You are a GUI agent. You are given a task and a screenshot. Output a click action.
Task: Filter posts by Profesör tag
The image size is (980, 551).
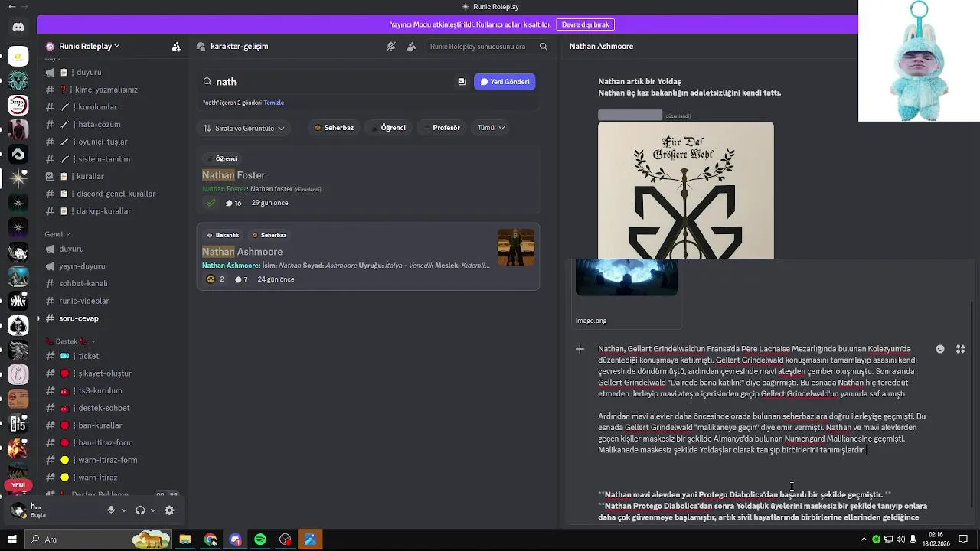click(x=442, y=128)
